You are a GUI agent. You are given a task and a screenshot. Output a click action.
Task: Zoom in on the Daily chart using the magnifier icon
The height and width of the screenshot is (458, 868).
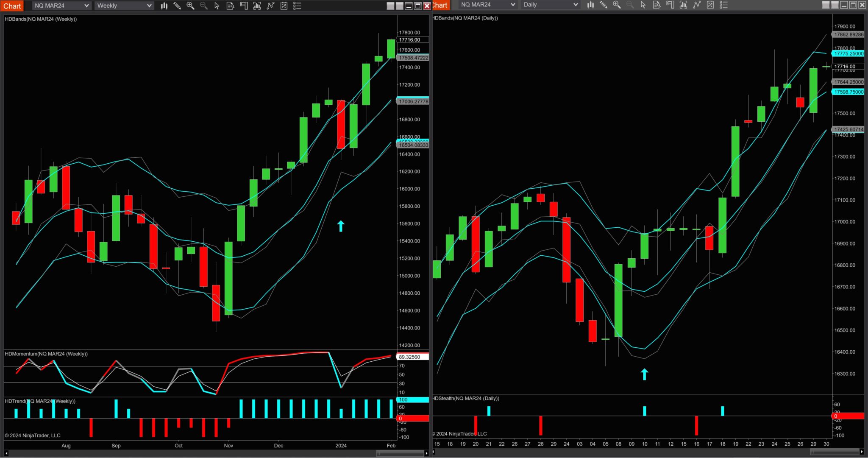pyautogui.click(x=617, y=5)
